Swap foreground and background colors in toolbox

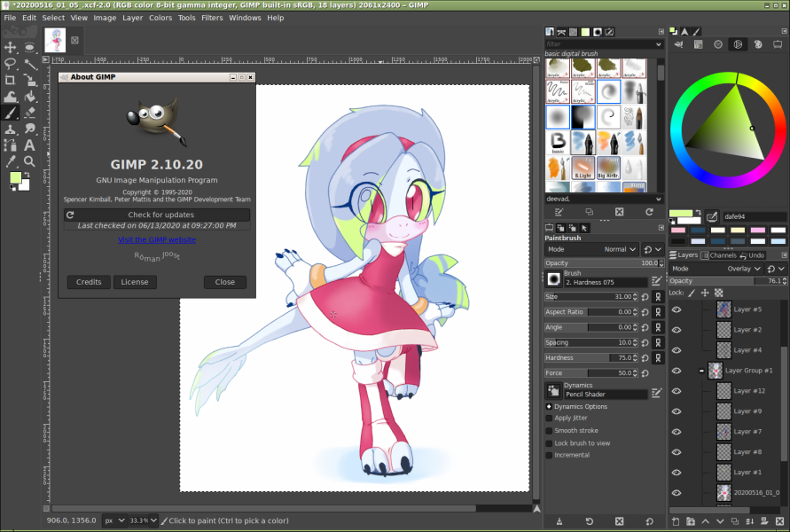pos(27,175)
